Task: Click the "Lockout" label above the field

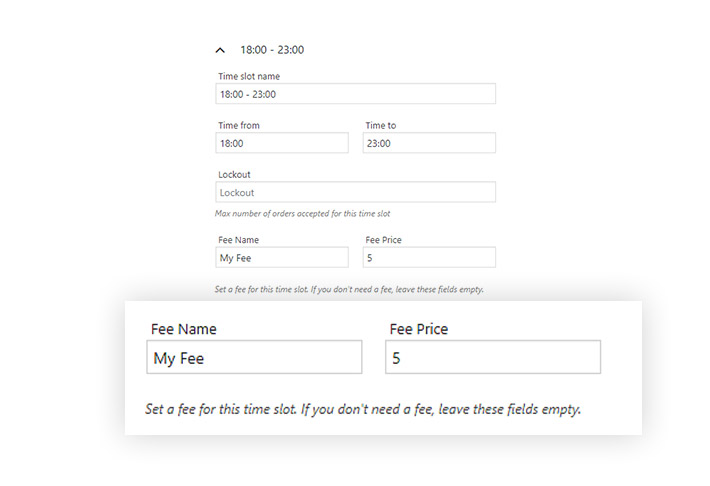Action: click(234, 174)
